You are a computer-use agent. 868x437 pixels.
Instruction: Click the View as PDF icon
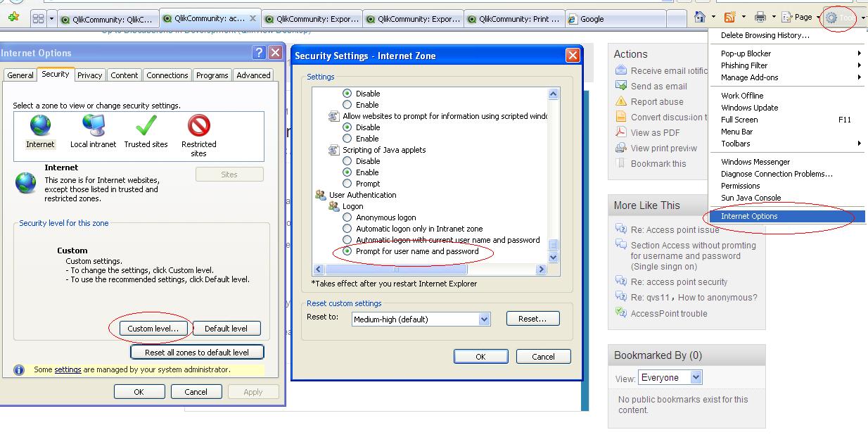click(x=621, y=132)
